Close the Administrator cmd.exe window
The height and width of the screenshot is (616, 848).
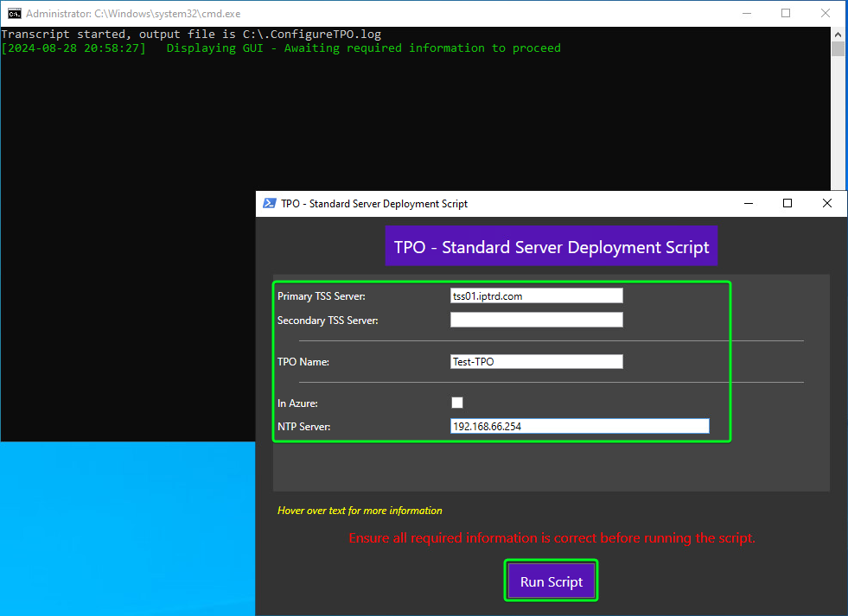tap(826, 14)
